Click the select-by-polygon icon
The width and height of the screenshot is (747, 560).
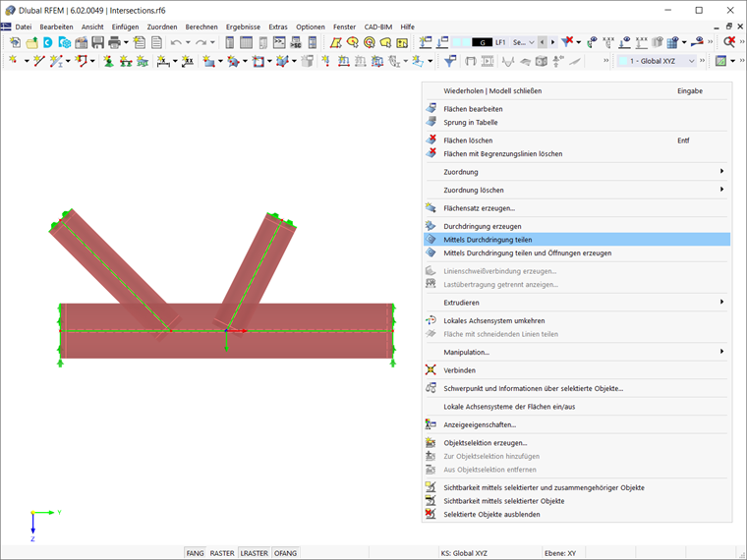point(336,43)
